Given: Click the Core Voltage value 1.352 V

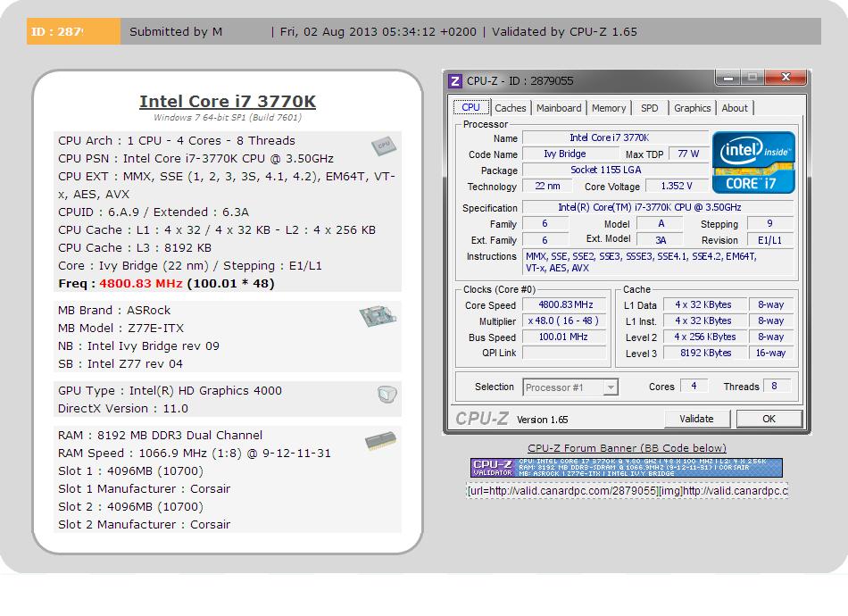Looking at the screenshot, I should 676,186.
